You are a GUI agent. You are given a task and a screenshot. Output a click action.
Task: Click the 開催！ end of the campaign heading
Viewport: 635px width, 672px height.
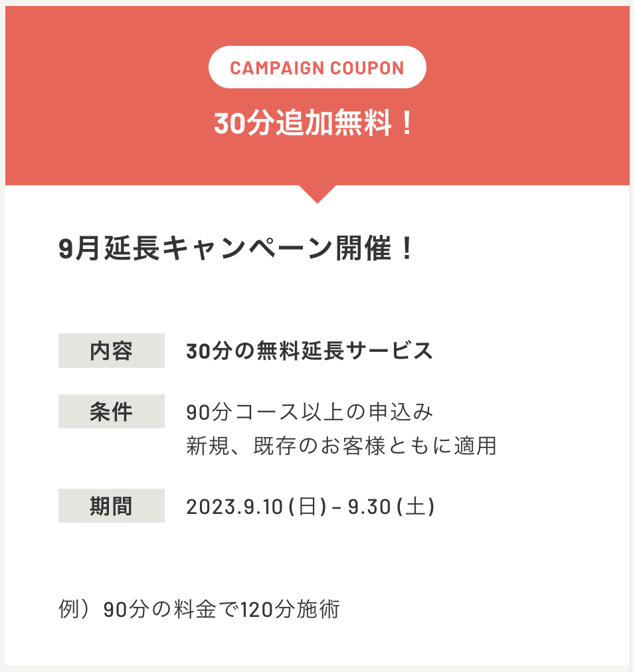click(375, 248)
